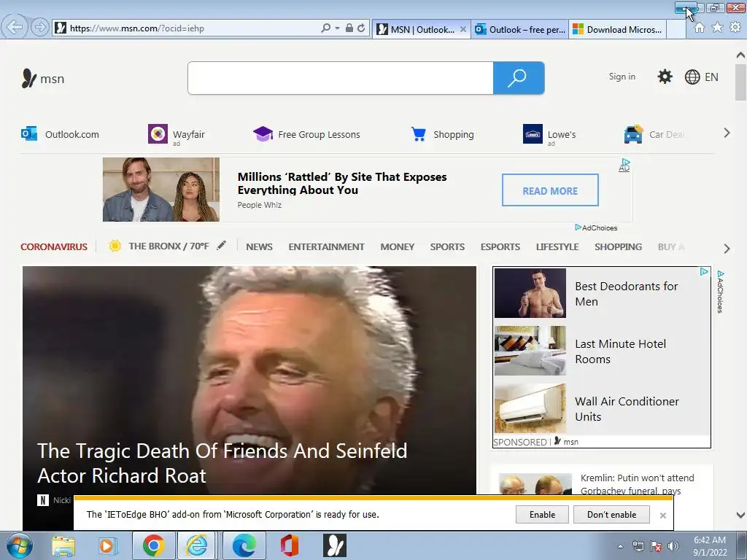The height and width of the screenshot is (560, 747).
Task: Open Microsoft Edge from taskbar
Action: click(244, 545)
